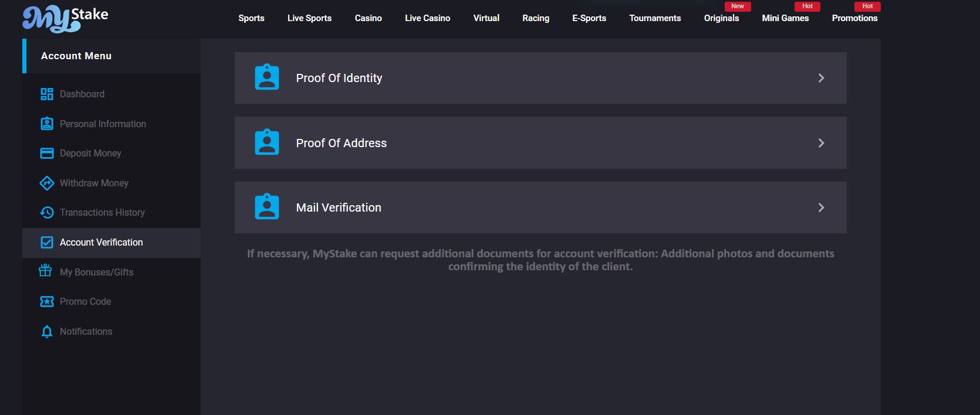Click the Transactions History clock icon
The image size is (980, 415).
(x=47, y=212)
